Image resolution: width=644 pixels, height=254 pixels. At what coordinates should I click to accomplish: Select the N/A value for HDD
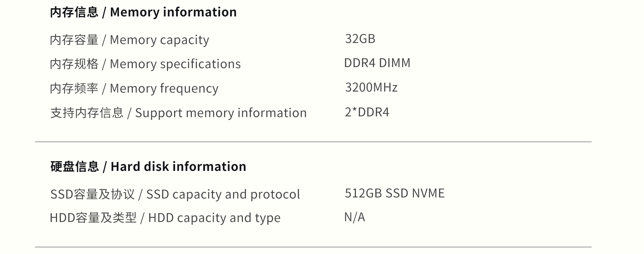354,217
